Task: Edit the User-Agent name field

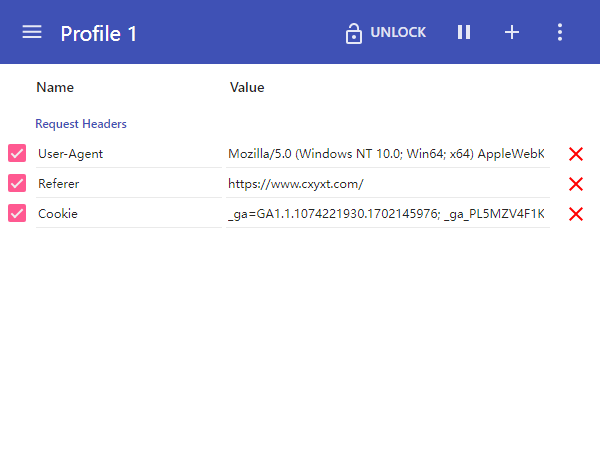Action: 129,154
